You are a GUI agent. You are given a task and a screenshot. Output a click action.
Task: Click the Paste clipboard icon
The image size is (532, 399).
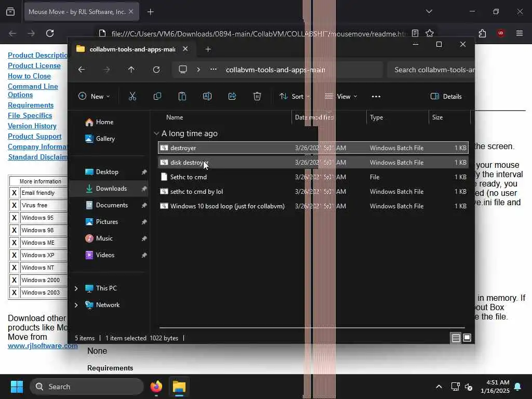(x=182, y=96)
